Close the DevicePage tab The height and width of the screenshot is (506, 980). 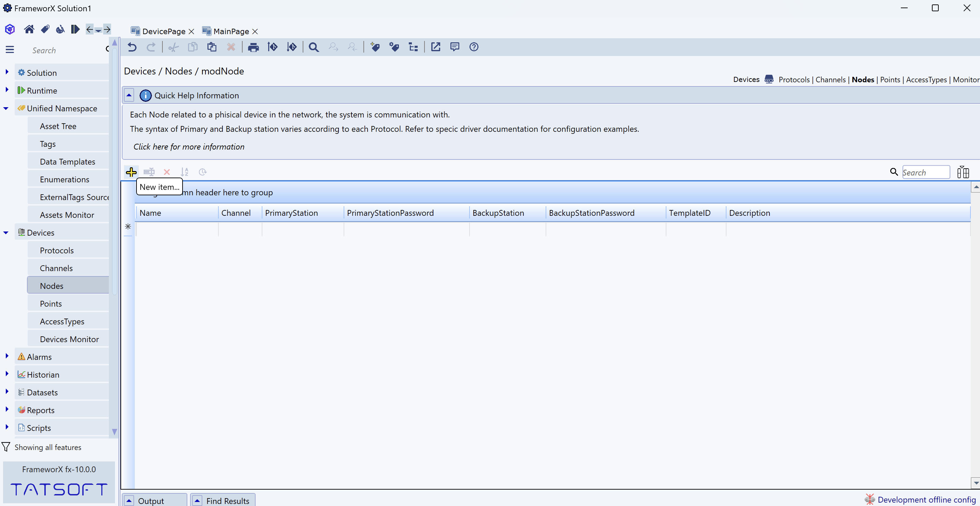(x=191, y=31)
